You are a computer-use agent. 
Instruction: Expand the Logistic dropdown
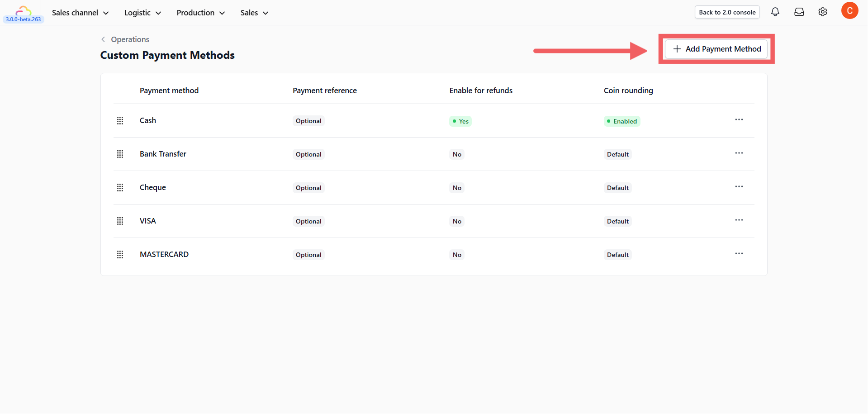pyautogui.click(x=142, y=13)
